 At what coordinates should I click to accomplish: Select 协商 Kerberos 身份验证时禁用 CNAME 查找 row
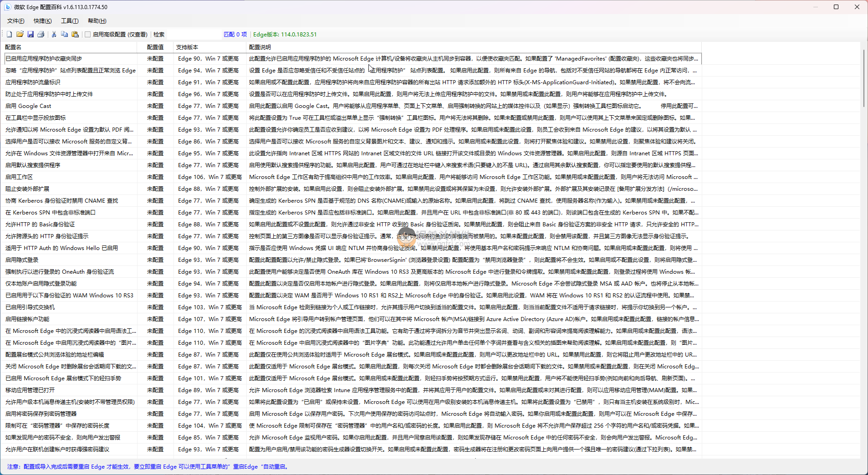point(353,201)
